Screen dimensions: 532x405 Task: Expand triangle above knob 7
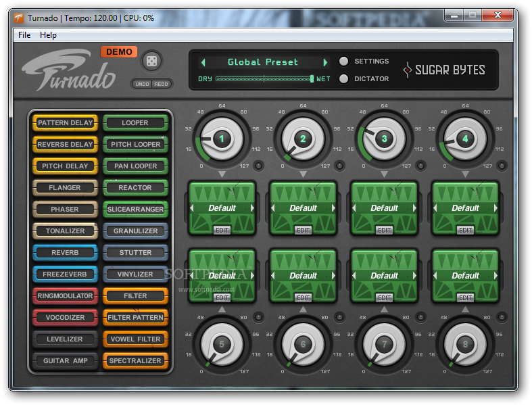pyautogui.click(x=384, y=309)
